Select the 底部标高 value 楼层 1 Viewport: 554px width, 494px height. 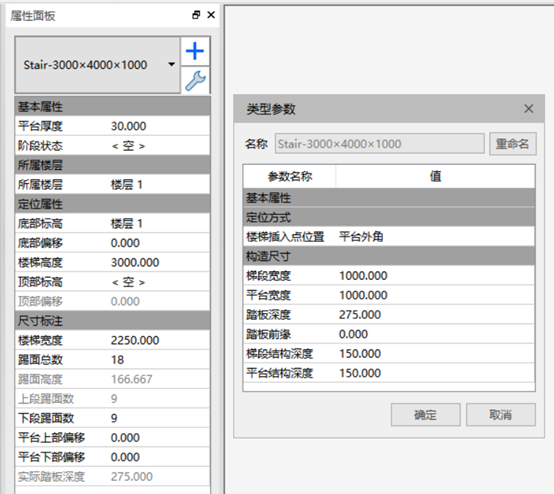(x=159, y=224)
